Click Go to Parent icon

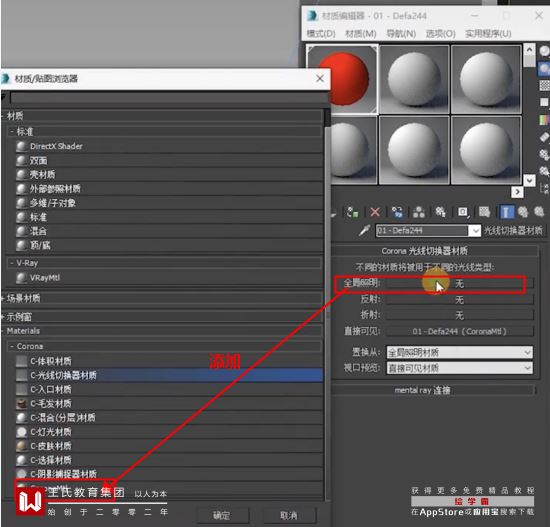pyautogui.click(x=523, y=212)
